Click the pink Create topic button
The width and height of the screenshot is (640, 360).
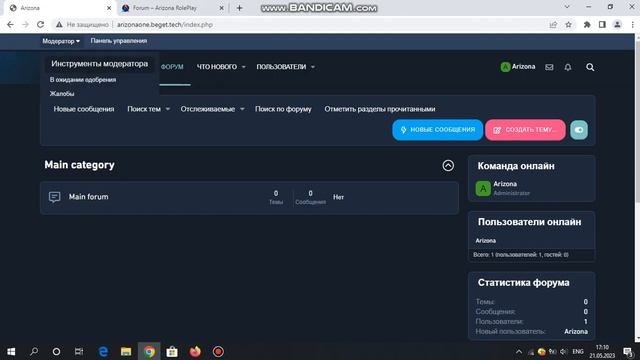click(x=525, y=130)
